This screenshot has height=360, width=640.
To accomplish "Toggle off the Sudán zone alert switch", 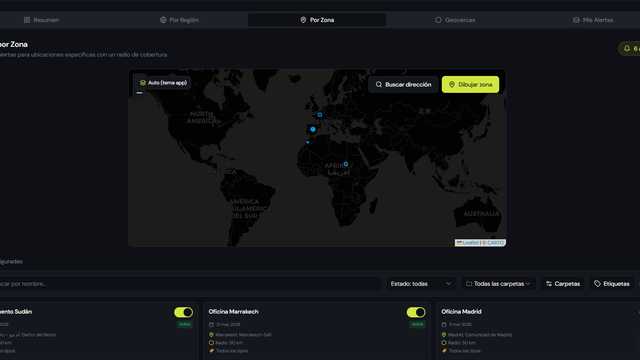I will 184,312.
